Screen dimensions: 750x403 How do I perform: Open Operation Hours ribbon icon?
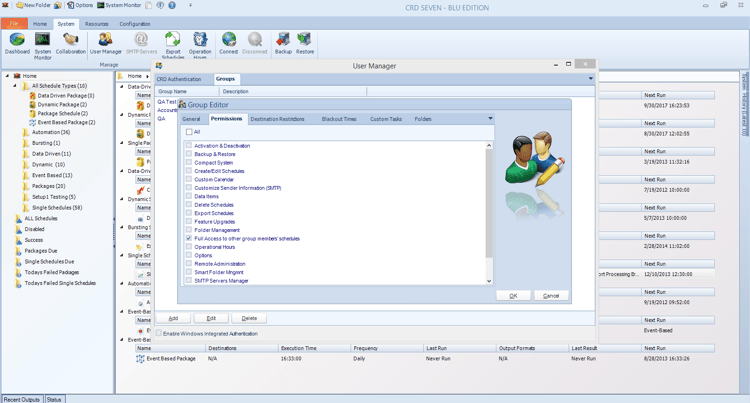(200, 45)
